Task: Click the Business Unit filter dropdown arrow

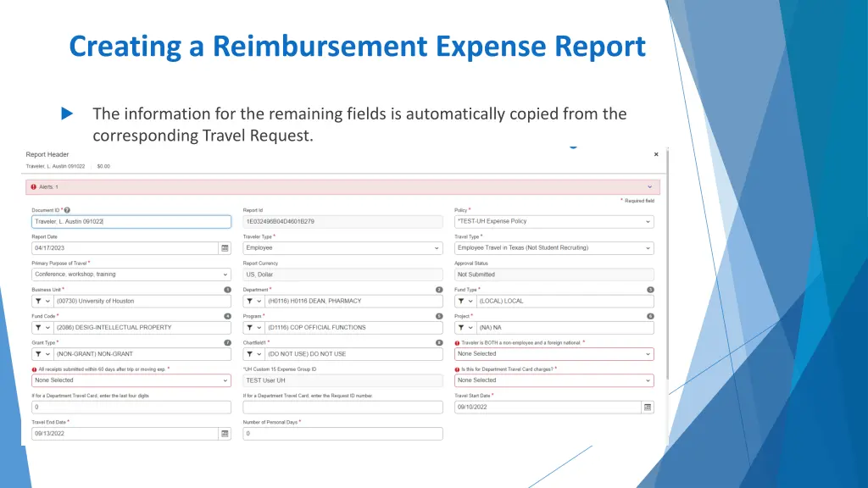Action: point(47,301)
